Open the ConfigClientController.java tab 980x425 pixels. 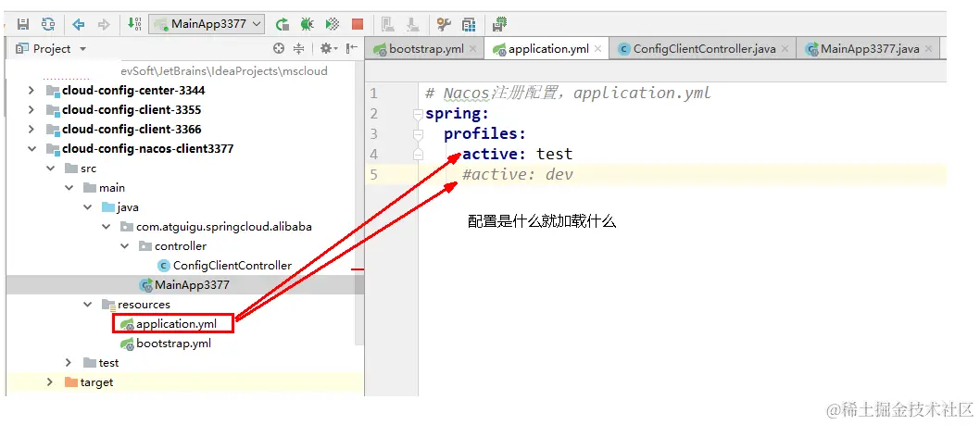tap(704, 49)
